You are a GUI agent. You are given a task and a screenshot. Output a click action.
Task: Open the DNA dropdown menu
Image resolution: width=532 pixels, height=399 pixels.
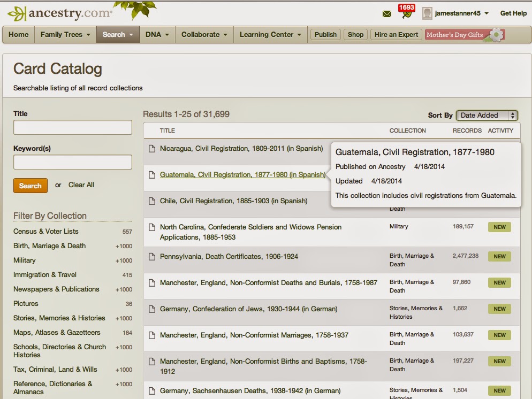pyautogui.click(x=157, y=35)
